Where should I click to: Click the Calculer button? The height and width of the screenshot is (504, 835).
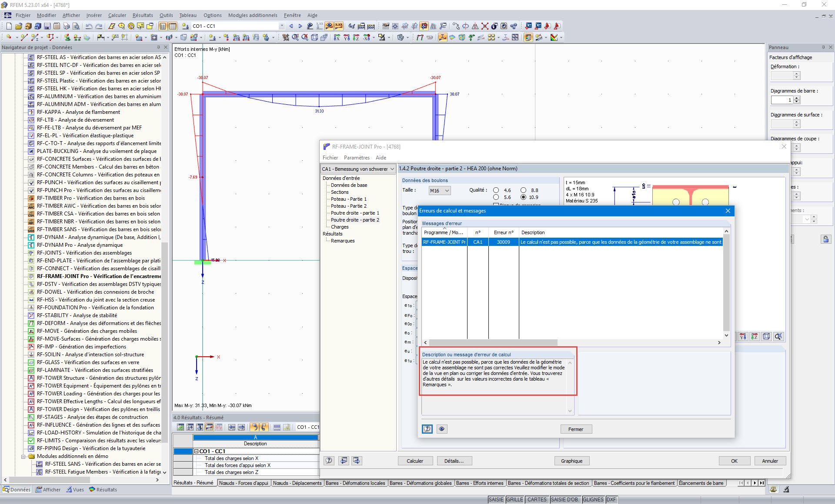click(x=414, y=461)
